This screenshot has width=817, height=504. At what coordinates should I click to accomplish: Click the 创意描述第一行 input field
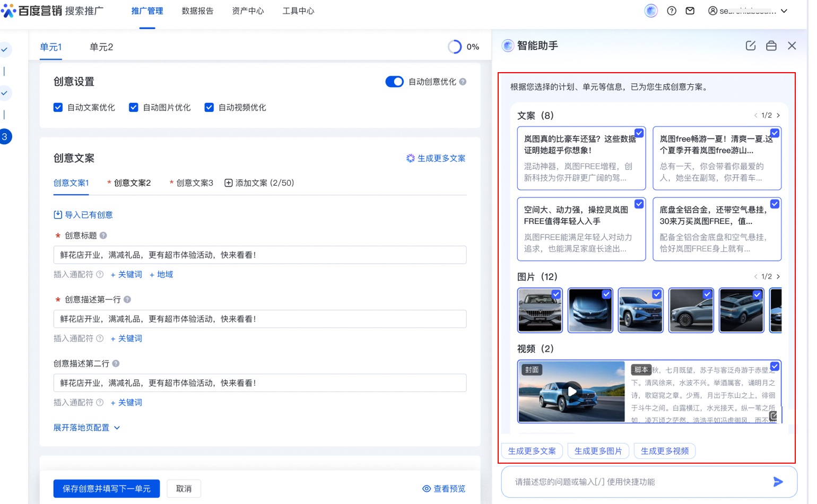coord(260,319)
